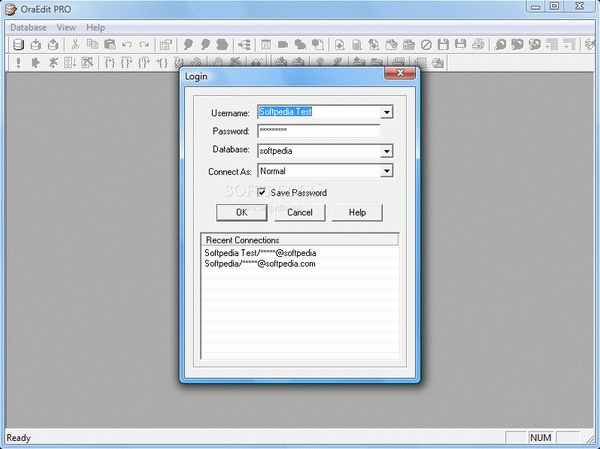
Task: Click the Redo arrow icon
Action: [144, 45]
